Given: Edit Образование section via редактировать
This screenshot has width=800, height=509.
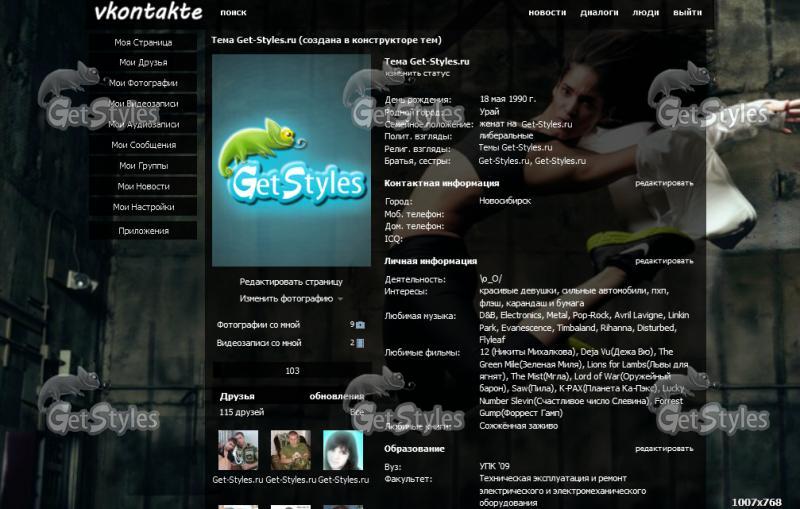Looking at the screenshot, I should [664, 449].
